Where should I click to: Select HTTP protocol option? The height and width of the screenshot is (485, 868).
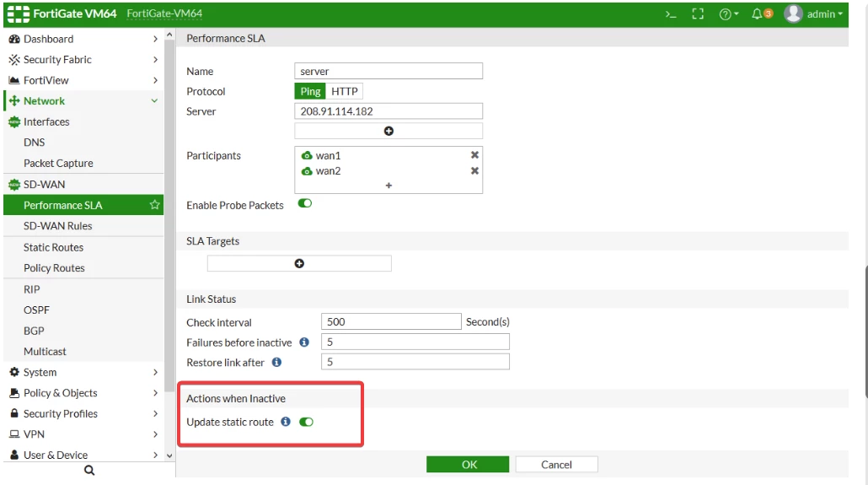tap(345, 91)
